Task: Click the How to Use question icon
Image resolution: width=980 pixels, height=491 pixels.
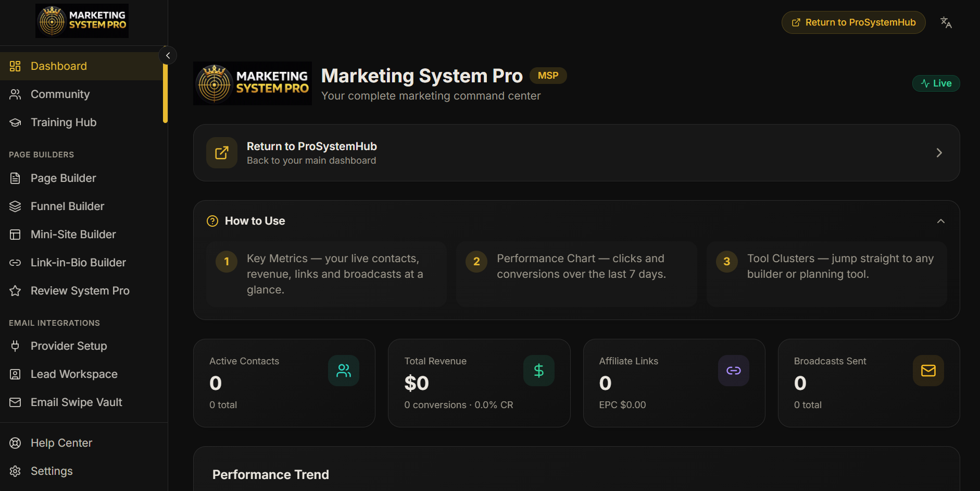Action: 212,221
